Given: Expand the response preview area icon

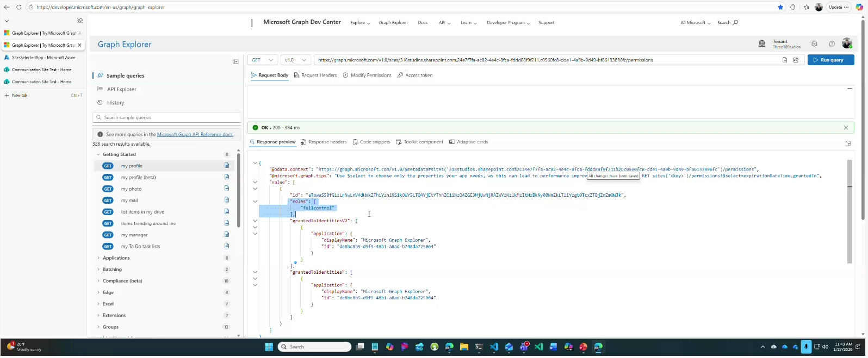Looking at the screenshot, I should (847, 143).
